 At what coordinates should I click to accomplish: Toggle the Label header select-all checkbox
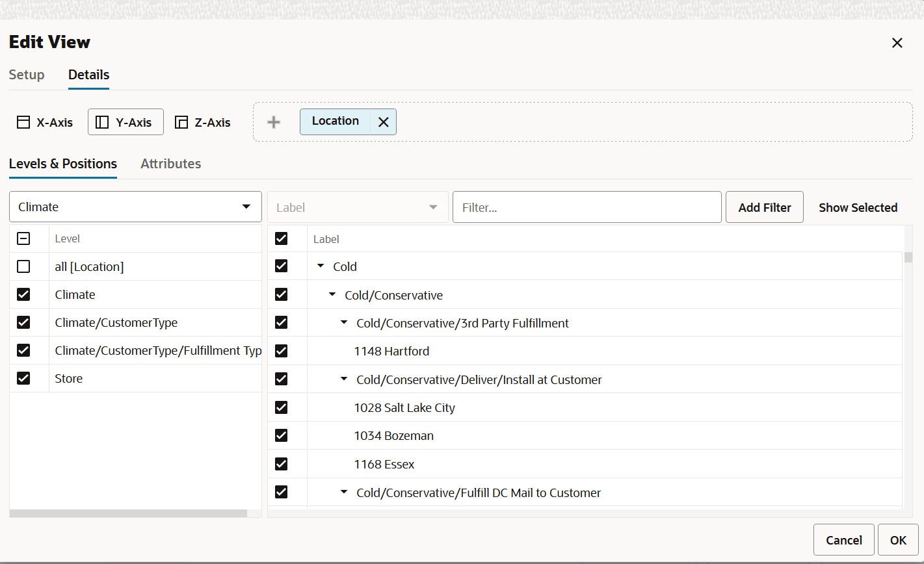tap(282, 238)
